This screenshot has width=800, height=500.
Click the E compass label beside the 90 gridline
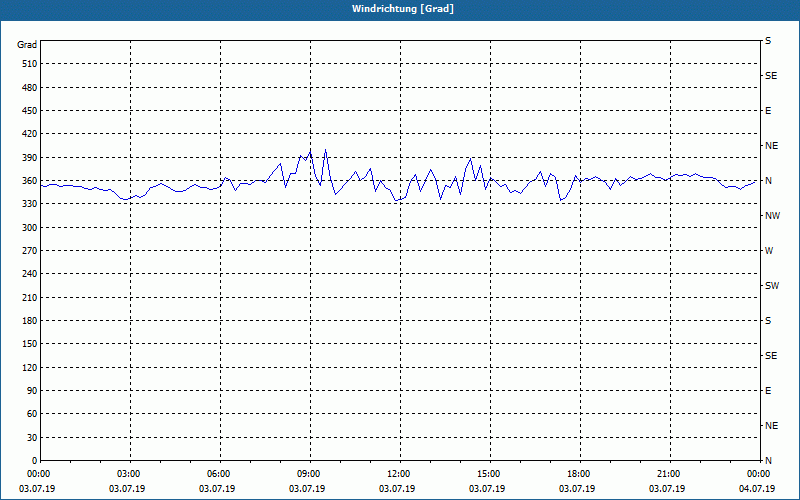[x=768, y=391]
